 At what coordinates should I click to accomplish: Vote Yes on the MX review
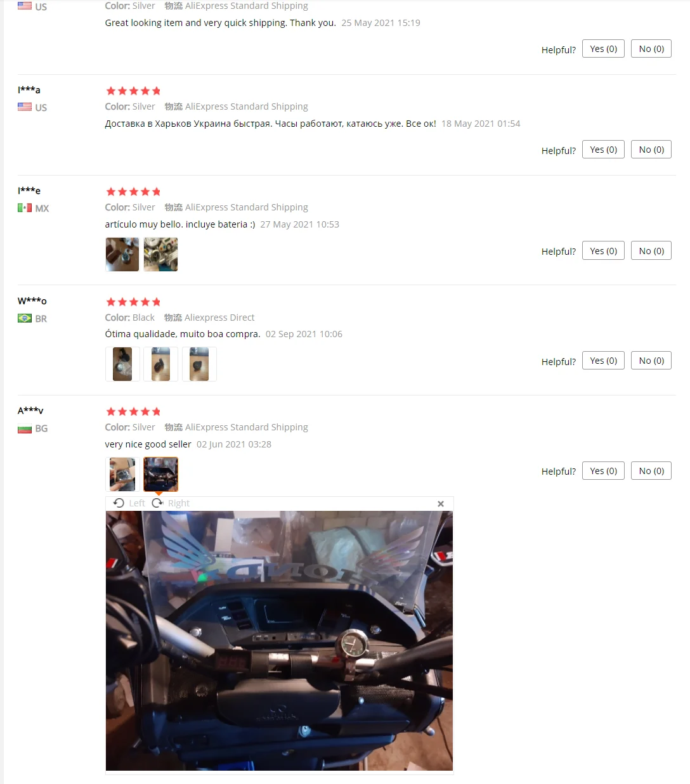point(604,251)
